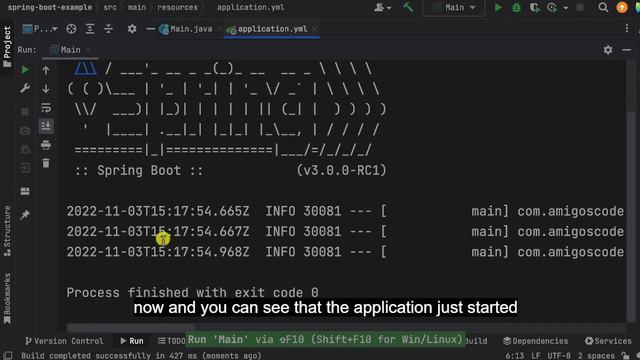Click the console horizontal scrollbar
This screenshot has height=360, width=640.
pyautogui.click(x=131, y=327)
